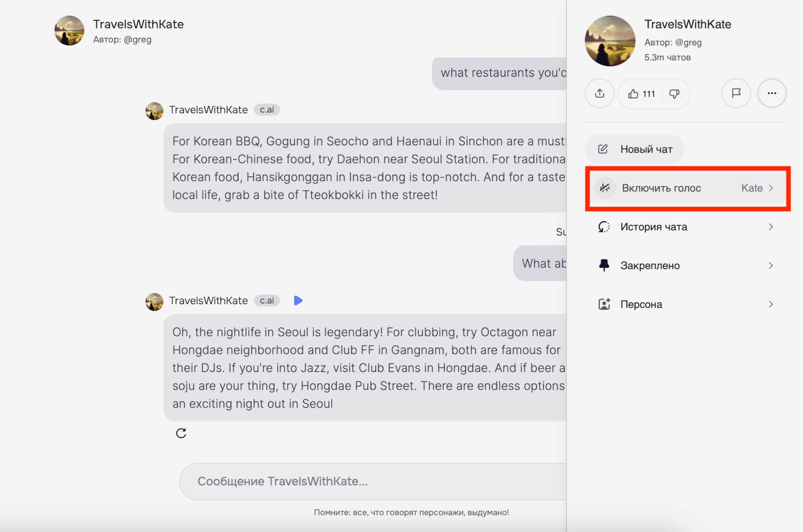Viewport: 803px width, 532px height.
Task: Like the character with thumbs up
Action: point(633,94)
